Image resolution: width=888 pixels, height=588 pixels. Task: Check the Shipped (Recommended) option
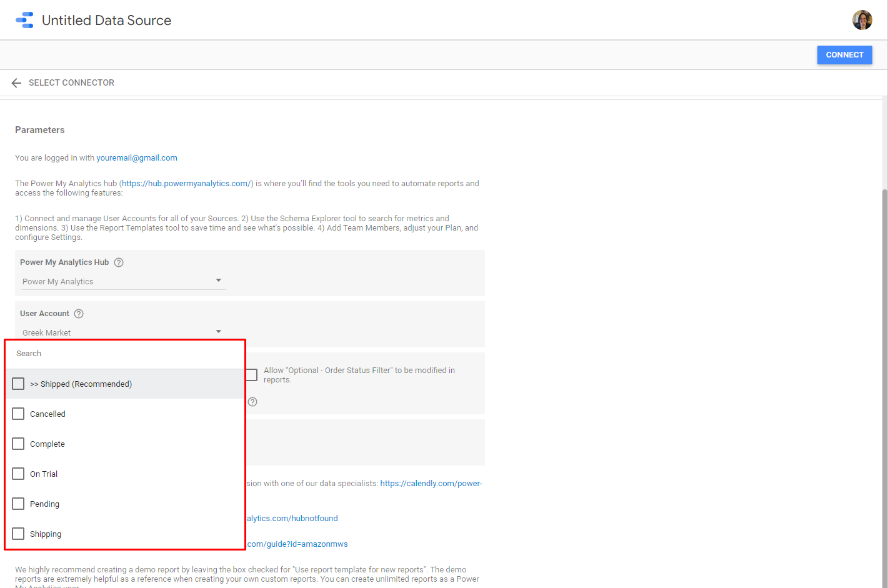pyautogui.click(x=18, y=384)
